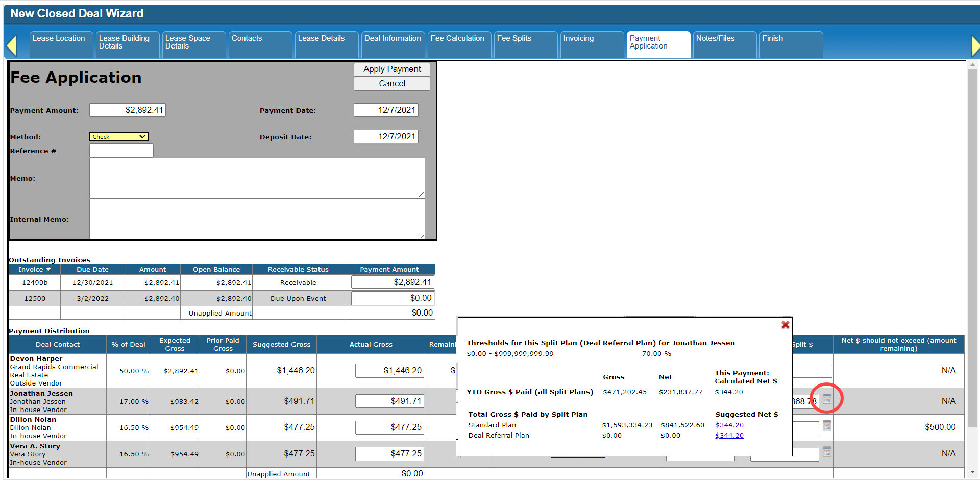Select Deal Referral Plan suggested net link
Screen dimensions: 980x481
click(x=729, y=436)
